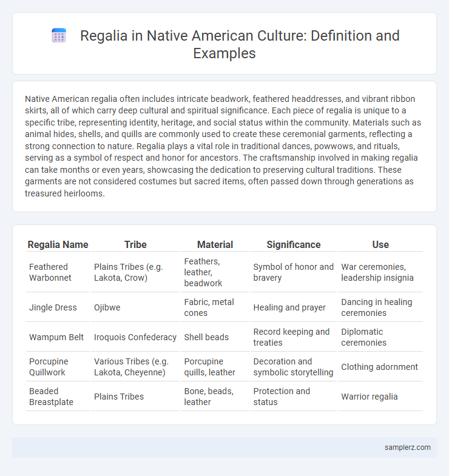Click the 'Symbol of honor and bravery' cell

pos(294,272)
